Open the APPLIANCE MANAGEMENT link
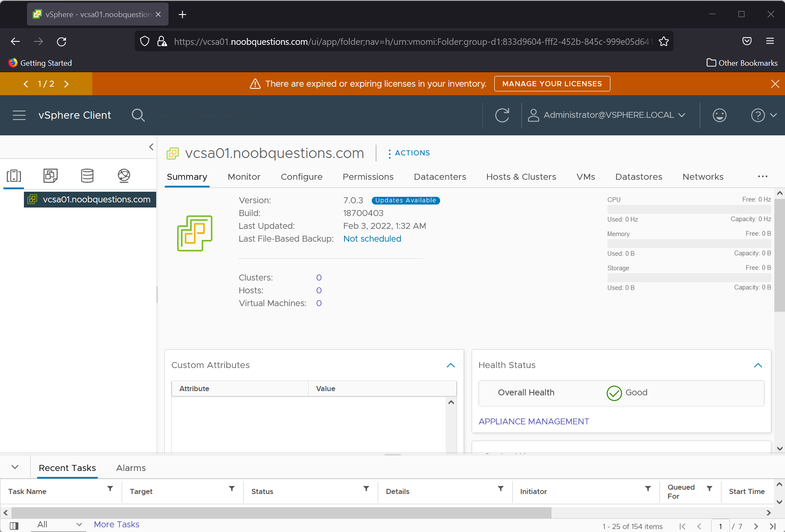The width and height of the screenshot is (785, 532). tap(534, 421)
